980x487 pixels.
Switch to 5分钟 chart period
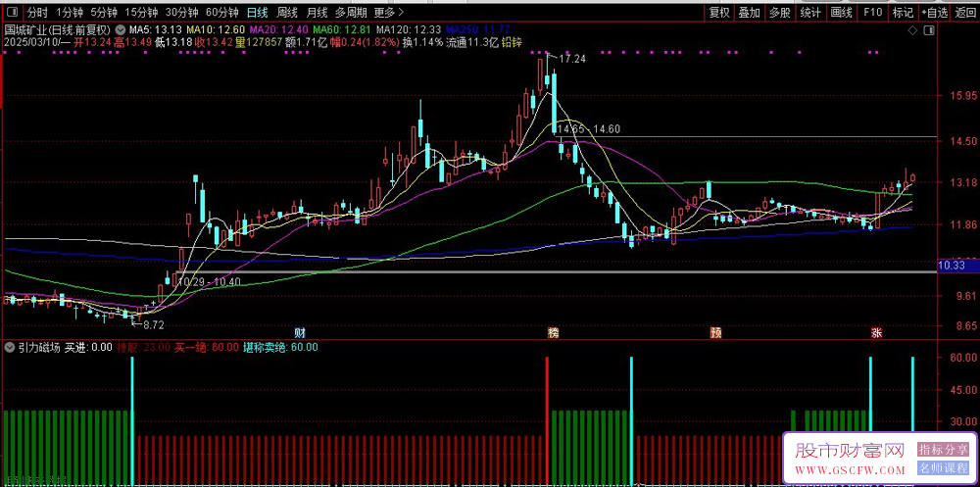tap(103, 12)
